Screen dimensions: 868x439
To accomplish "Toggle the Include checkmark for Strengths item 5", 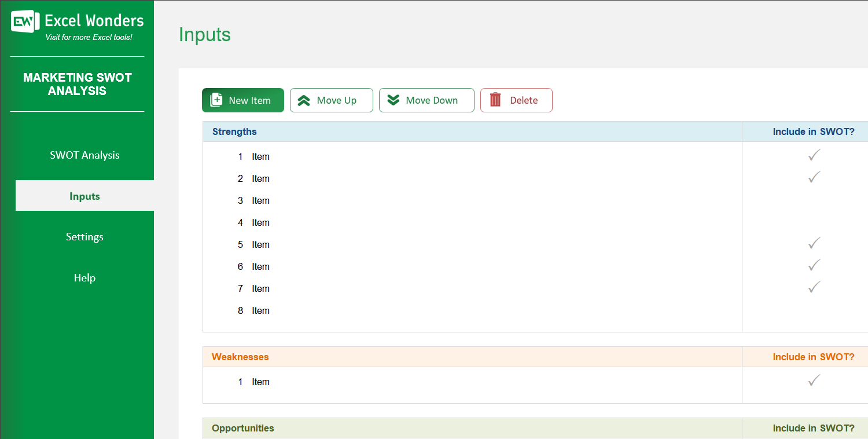I will (814, 243).
